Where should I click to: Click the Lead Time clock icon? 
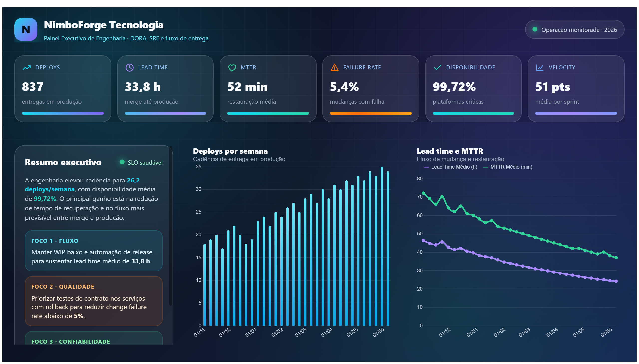(x=129, y=68)
